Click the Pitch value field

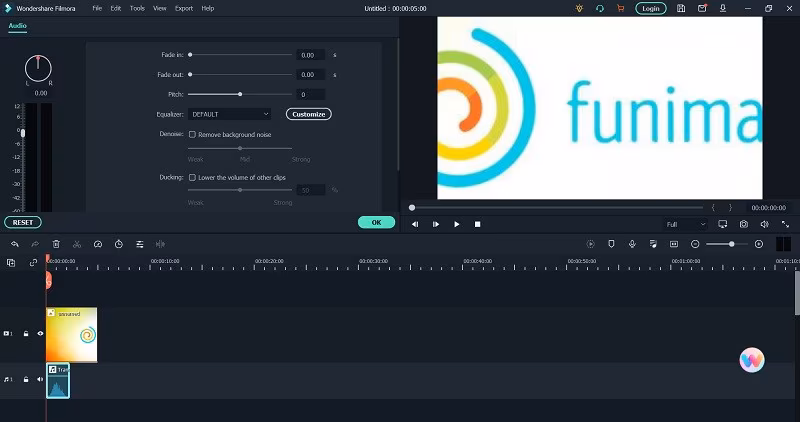click(x=310, y=94)
